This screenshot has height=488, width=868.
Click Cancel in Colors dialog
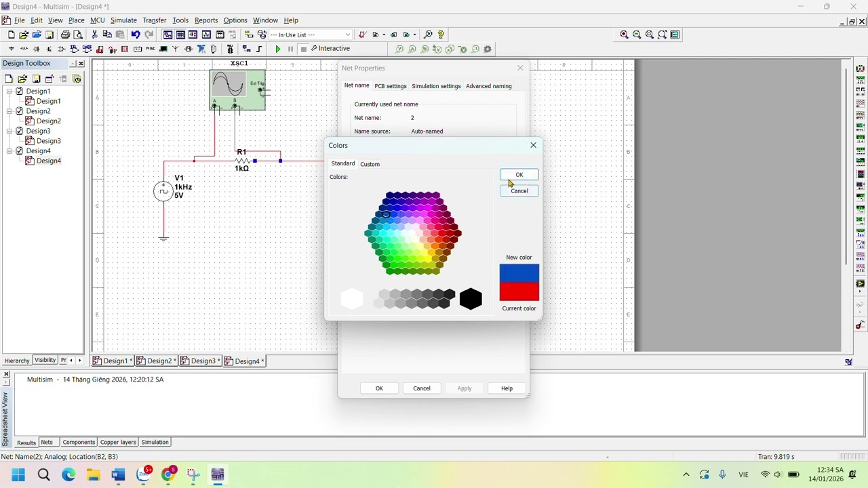pyautogui.click(x=519, y=191)
